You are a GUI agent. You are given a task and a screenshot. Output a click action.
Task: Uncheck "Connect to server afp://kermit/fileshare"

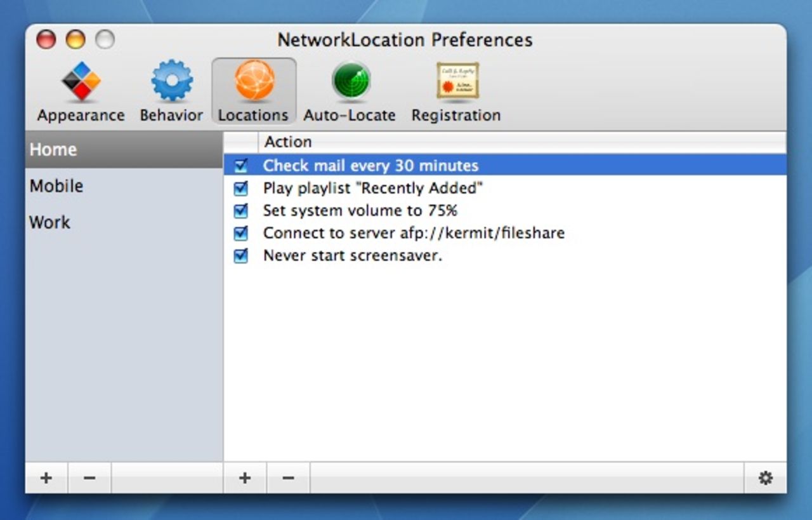[x=241, y=233]
